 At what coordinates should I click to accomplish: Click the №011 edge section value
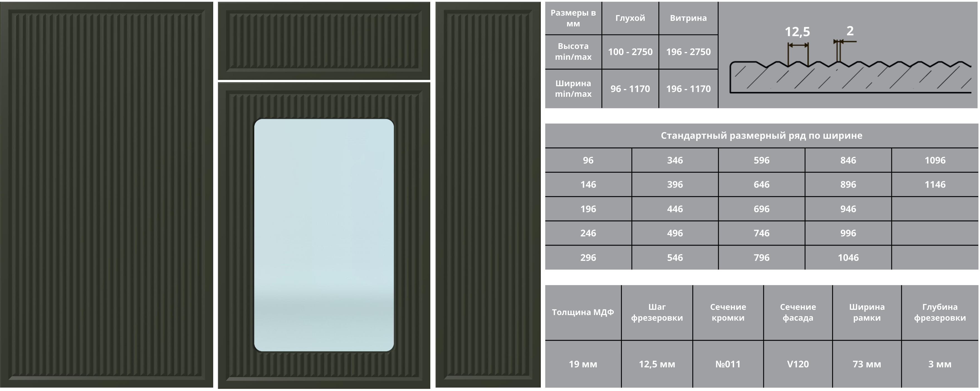click(728, 364)
